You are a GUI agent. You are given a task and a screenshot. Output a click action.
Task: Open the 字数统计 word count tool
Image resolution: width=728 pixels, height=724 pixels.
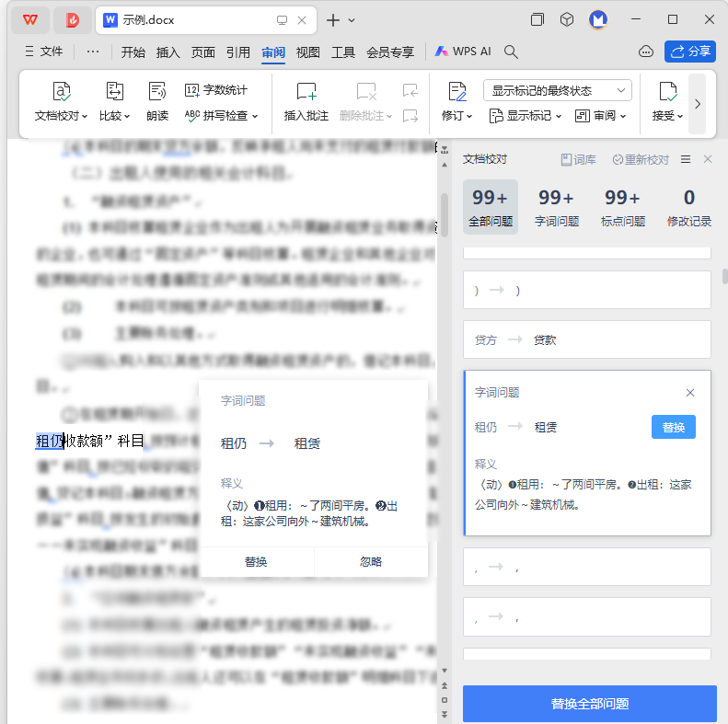click(x=215, y=90)
